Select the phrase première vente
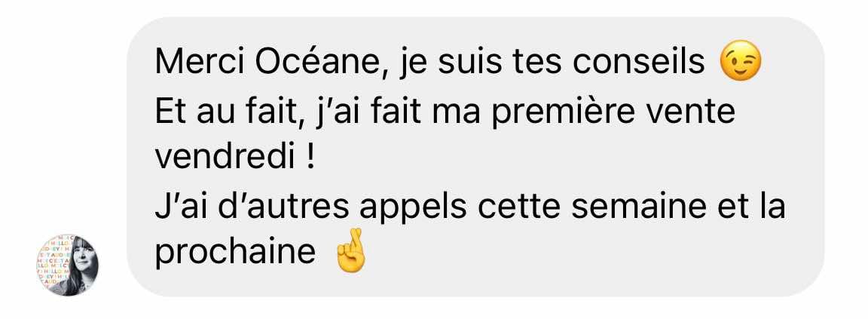Image resolution: width=868 pixels, height=319 pixels. coord(613,112)
